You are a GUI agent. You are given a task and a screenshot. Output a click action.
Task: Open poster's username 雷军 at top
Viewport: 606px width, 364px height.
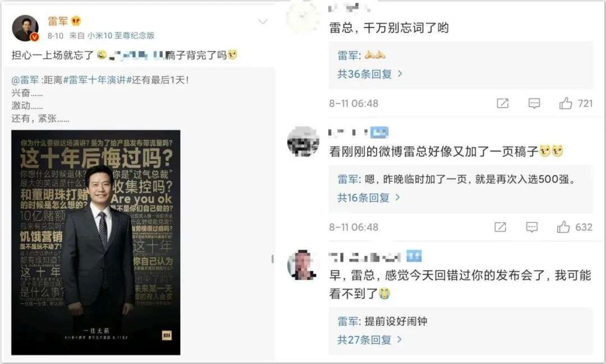coord(58,21)
